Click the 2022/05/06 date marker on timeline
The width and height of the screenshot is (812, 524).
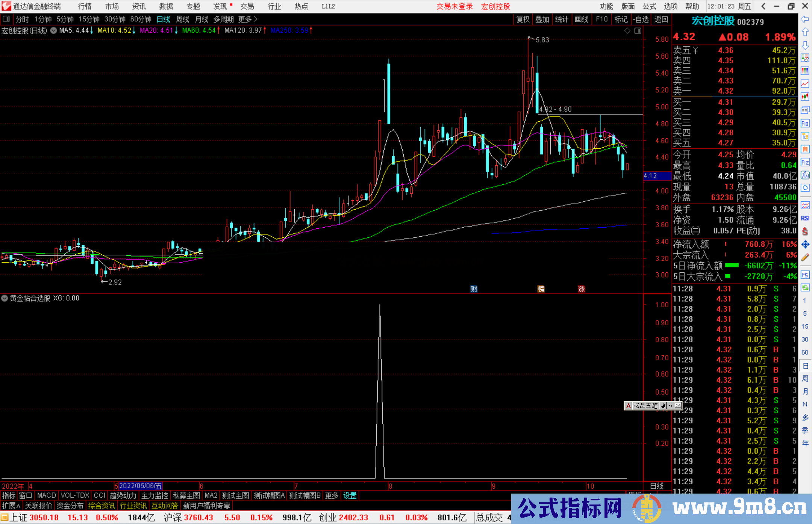pos(141,486)
